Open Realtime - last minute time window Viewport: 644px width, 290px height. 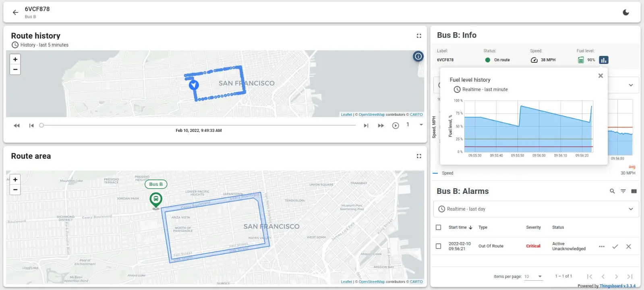pos(480,89)
